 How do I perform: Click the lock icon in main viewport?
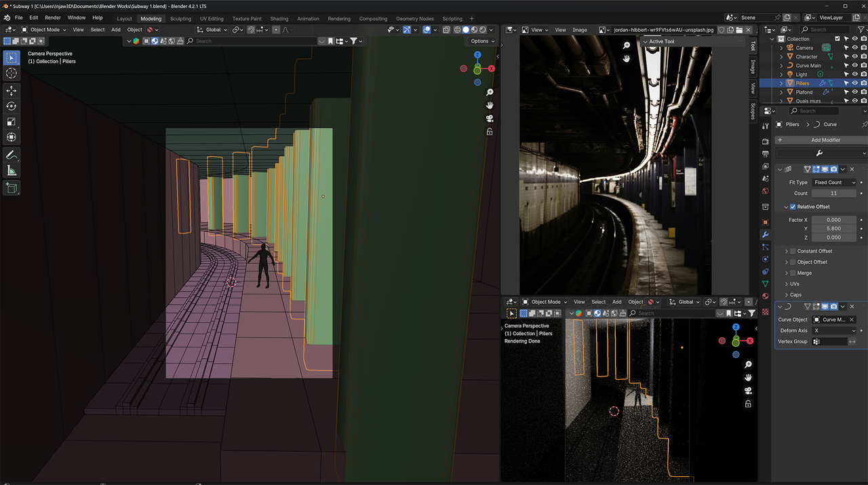490,132
